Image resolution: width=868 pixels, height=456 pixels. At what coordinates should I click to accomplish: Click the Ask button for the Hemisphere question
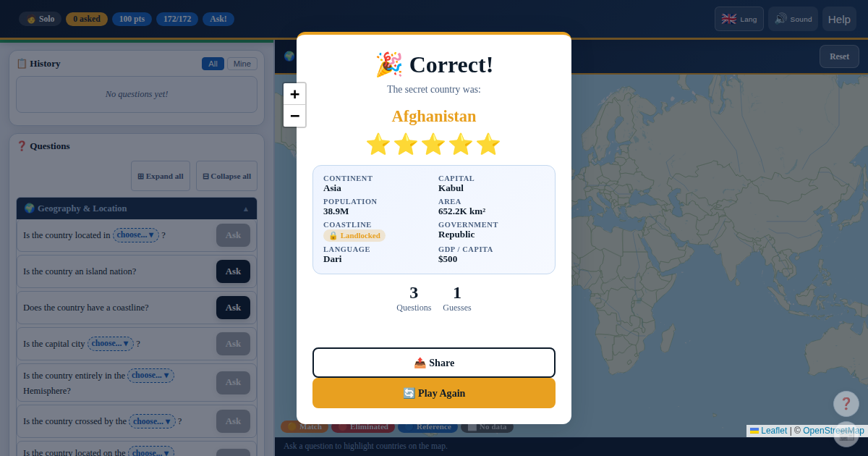pyautogui.click(x=233, y=383)
